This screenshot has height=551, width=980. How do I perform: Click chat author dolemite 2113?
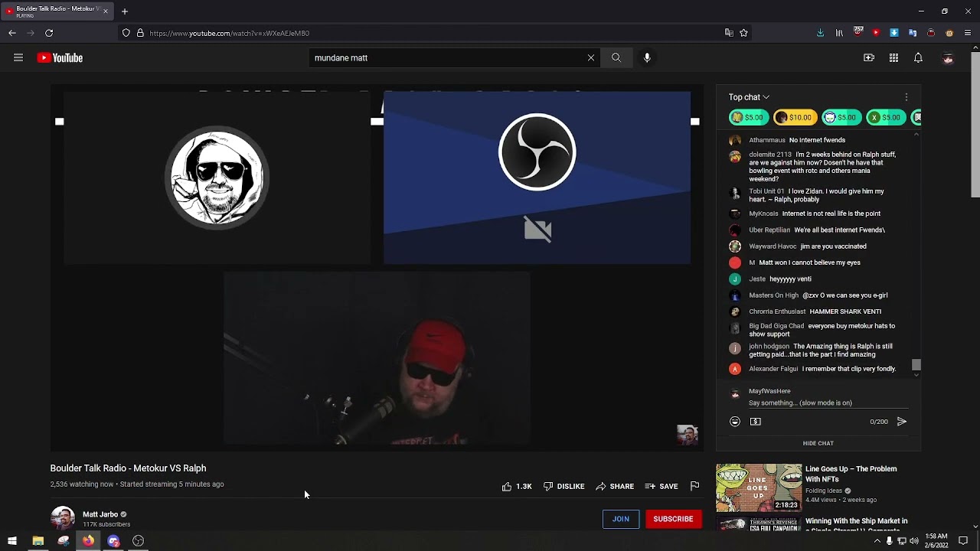770,155
